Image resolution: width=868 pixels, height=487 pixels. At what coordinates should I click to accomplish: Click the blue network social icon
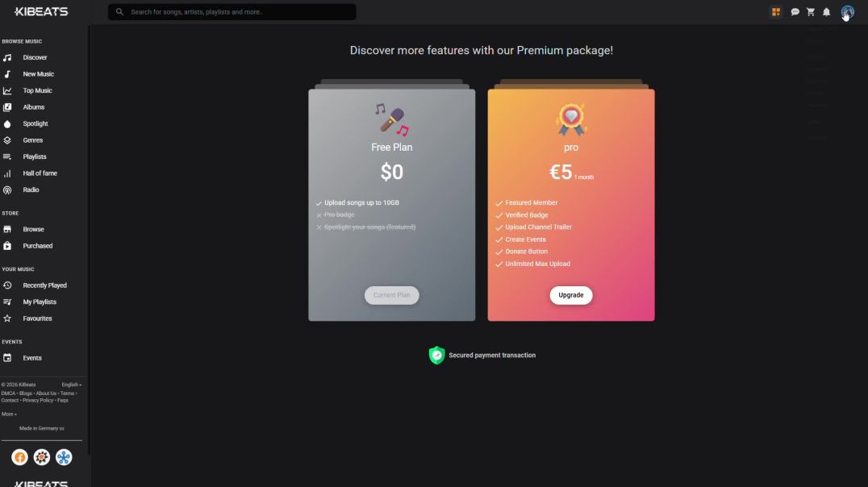click(x=64, y=457)
